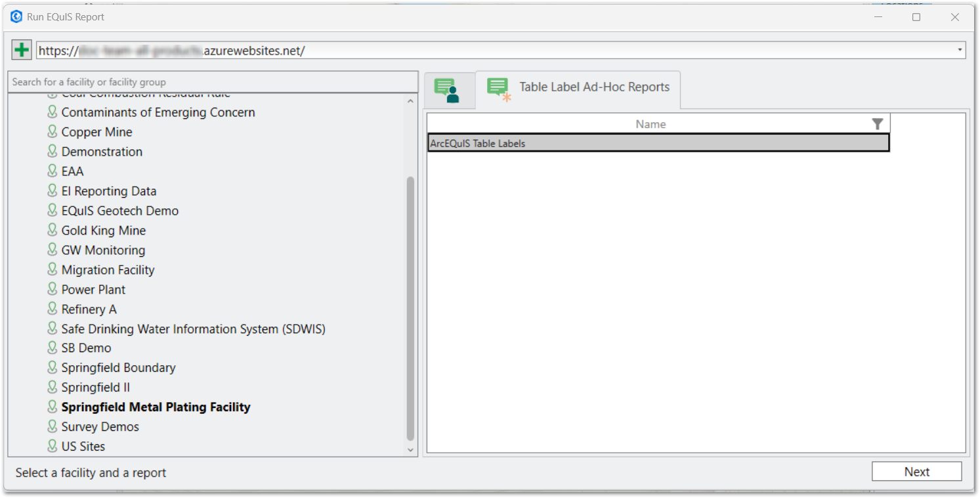Maximize the Run EQuIS Report window
The width and height of the screenshot is (980, 498).
point(916,17)
